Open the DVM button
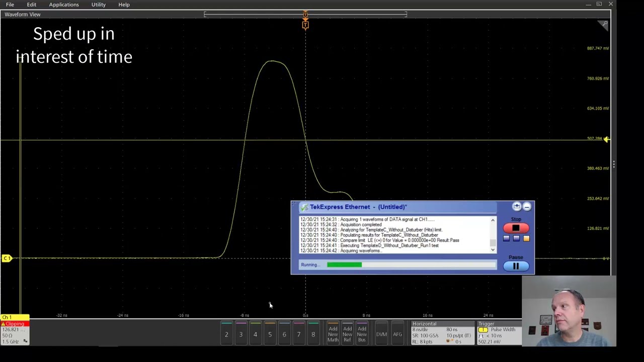Viewport: 644px width, 362px height. tap(381, 334)
